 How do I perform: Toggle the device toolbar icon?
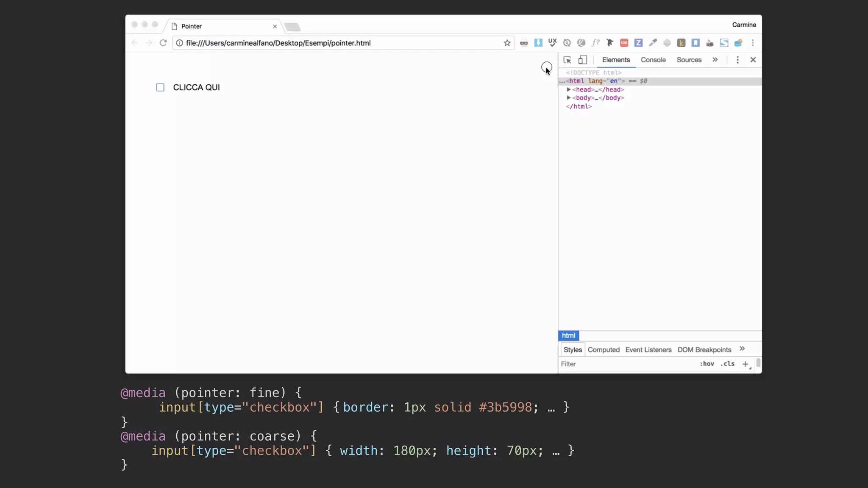tap(583, 60)
